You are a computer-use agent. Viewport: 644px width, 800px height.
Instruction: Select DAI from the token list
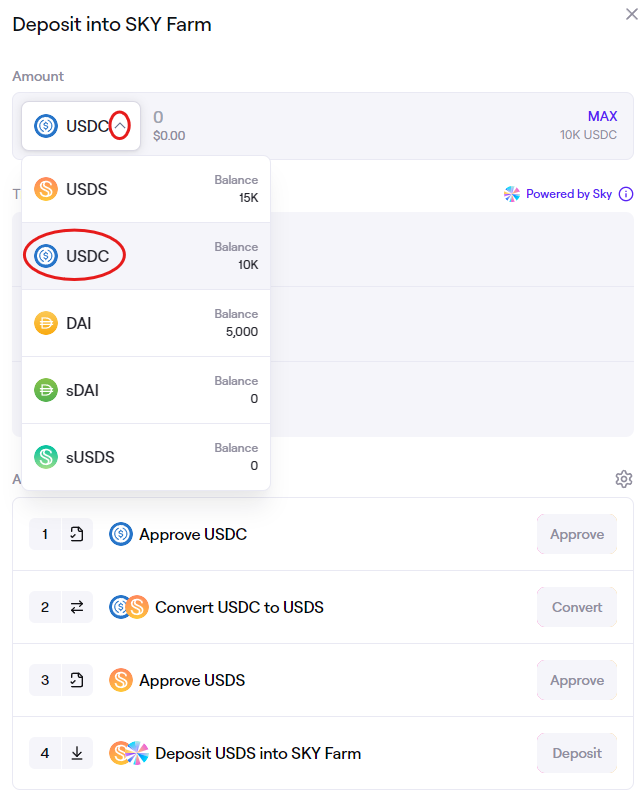click(146, 324)
